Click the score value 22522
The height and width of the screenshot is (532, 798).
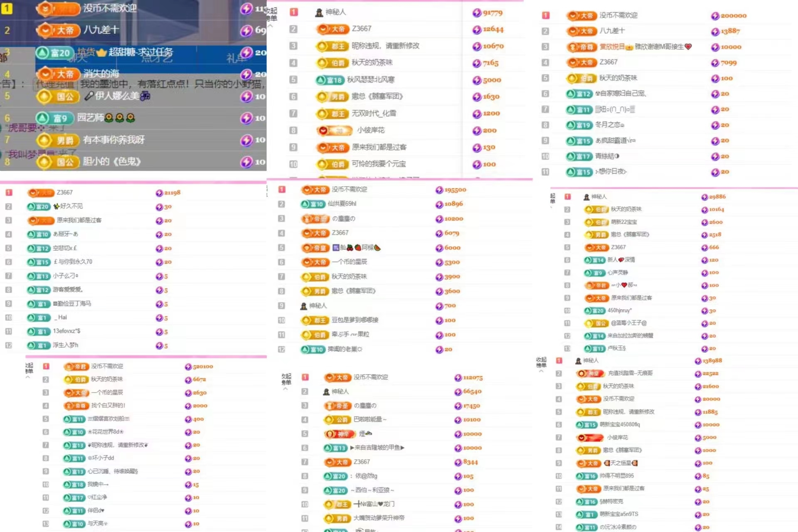point(710,374)
